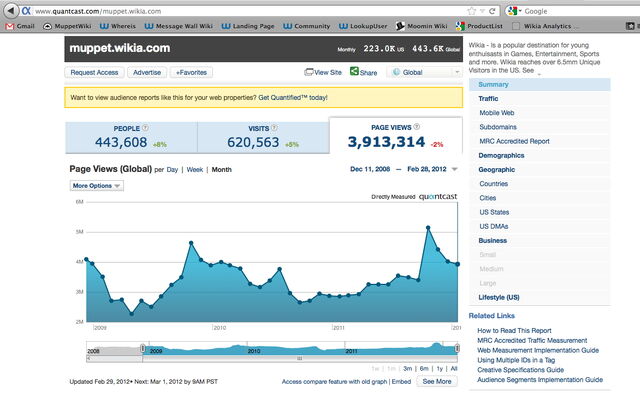The height and width of the screenshot is (393, 640).
Task: Set graph range to 1y
Action: [440, 369]
